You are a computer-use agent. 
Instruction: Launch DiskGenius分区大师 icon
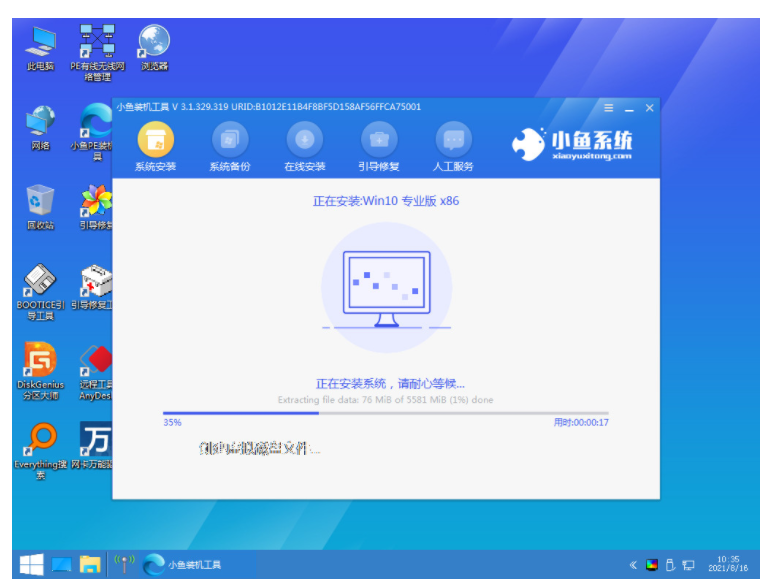tap(40, 371)
